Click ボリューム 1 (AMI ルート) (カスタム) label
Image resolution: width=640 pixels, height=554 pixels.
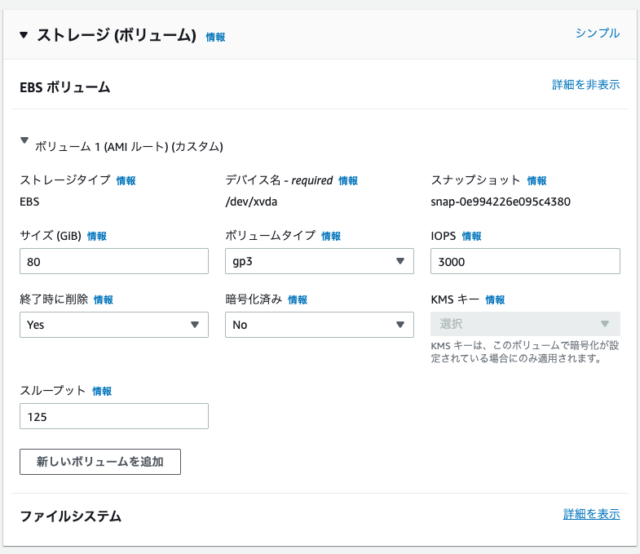(x=129, y=147)
